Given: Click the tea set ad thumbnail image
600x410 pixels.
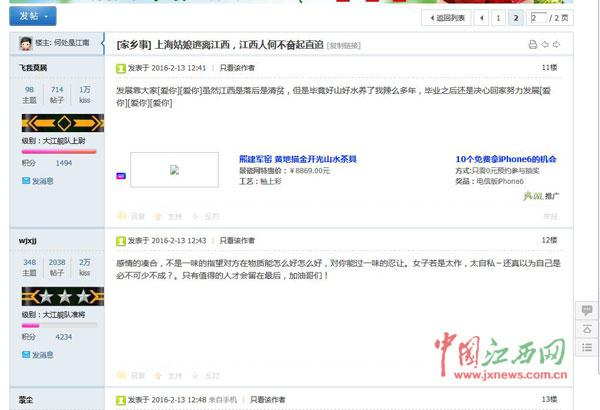Looking at the screenshot, I should 174,170.
